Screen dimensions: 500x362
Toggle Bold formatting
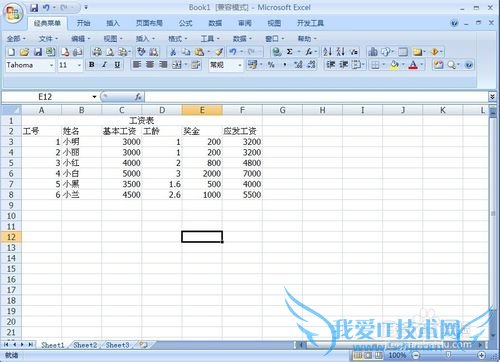click(x=92, y=65)
